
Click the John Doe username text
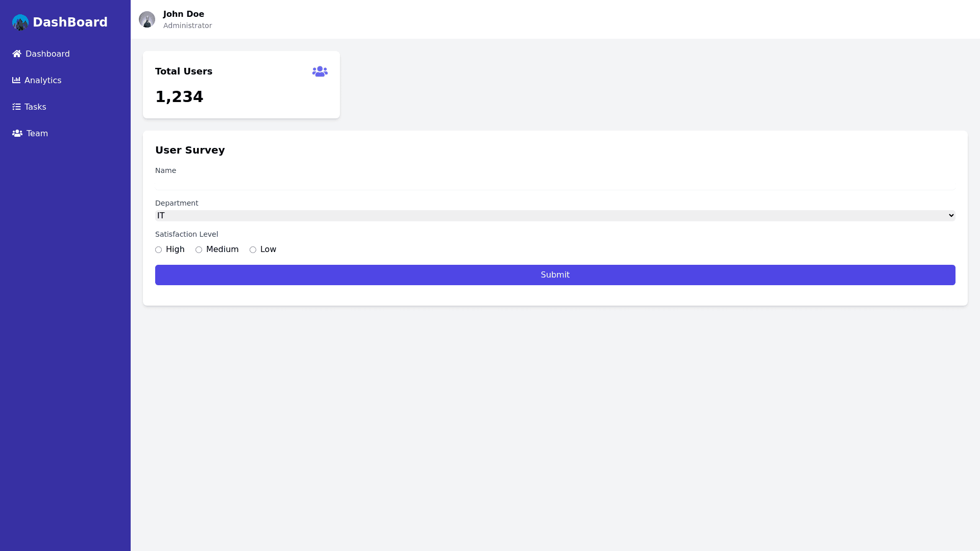[x=184, y=14]
